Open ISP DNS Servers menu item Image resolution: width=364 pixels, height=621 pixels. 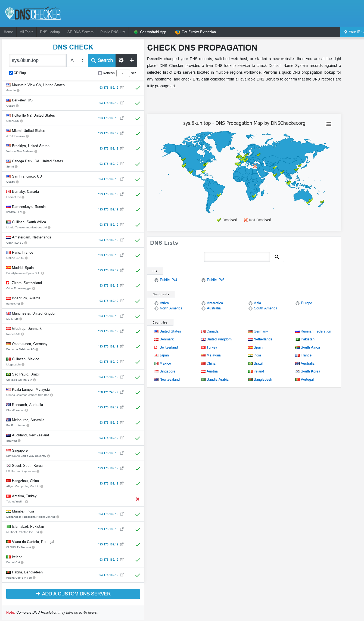[80, 32]
